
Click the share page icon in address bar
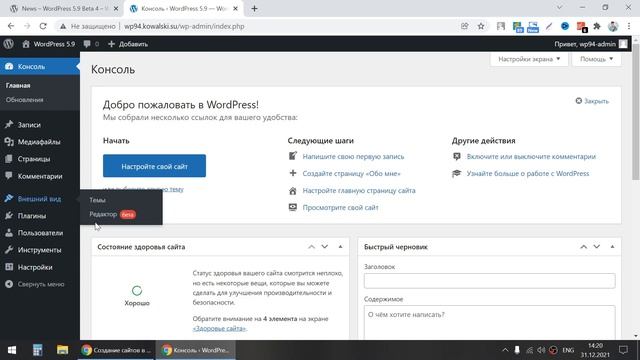(464, 26)
